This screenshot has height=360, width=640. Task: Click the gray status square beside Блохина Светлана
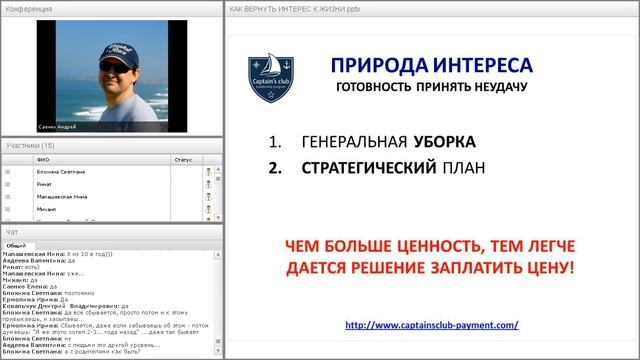point(7,172)
